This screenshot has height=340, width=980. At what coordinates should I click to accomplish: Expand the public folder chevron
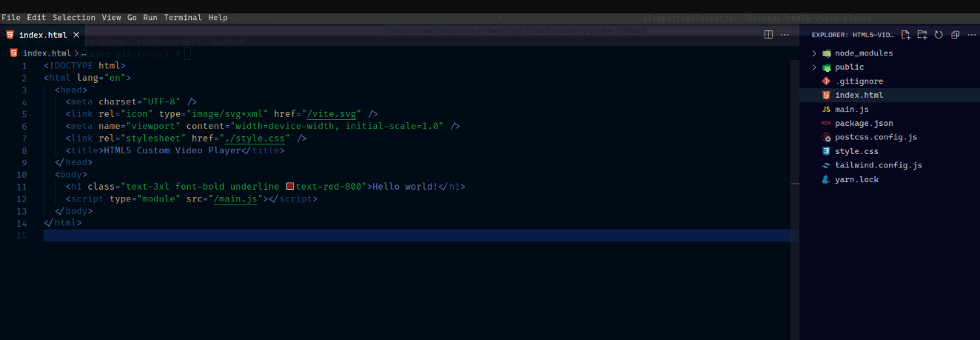814,67
